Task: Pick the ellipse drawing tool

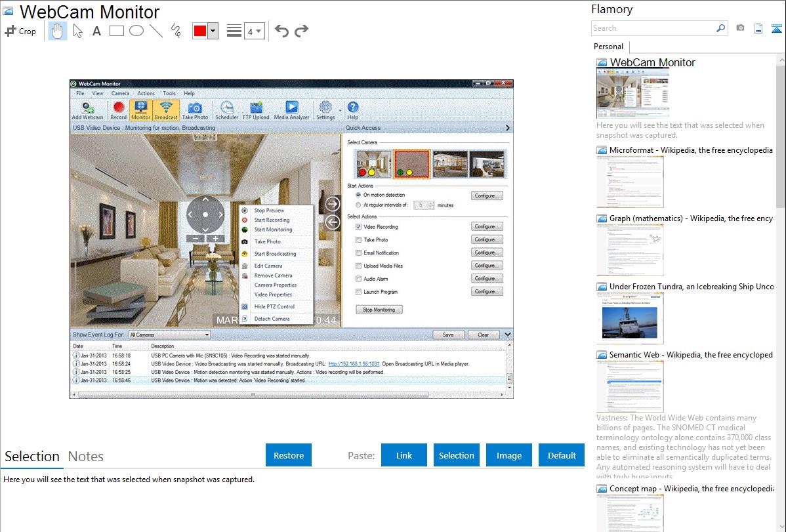Action: (x=136, y=31)
